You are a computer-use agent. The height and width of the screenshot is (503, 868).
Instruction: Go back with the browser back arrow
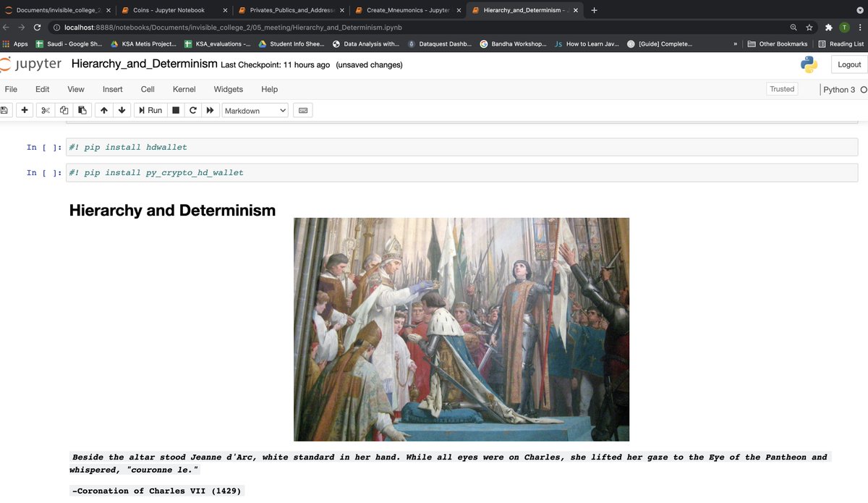(7, 27)
